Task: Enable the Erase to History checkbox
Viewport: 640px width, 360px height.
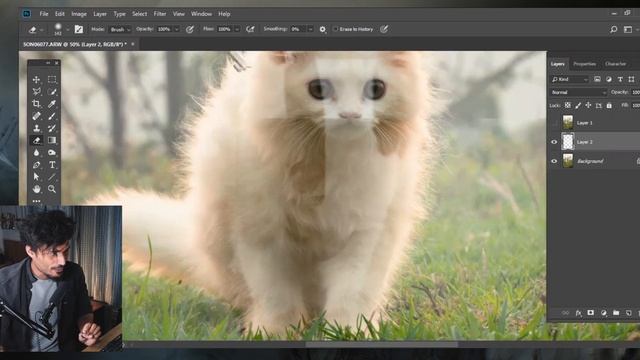Action: pyautogui.click(x=336, y=29)
